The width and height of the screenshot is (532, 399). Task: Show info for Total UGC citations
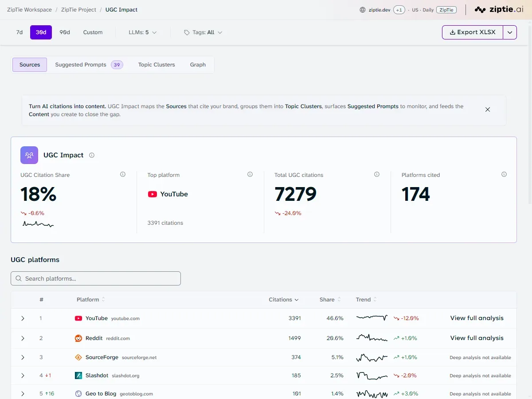coord(377,175)
